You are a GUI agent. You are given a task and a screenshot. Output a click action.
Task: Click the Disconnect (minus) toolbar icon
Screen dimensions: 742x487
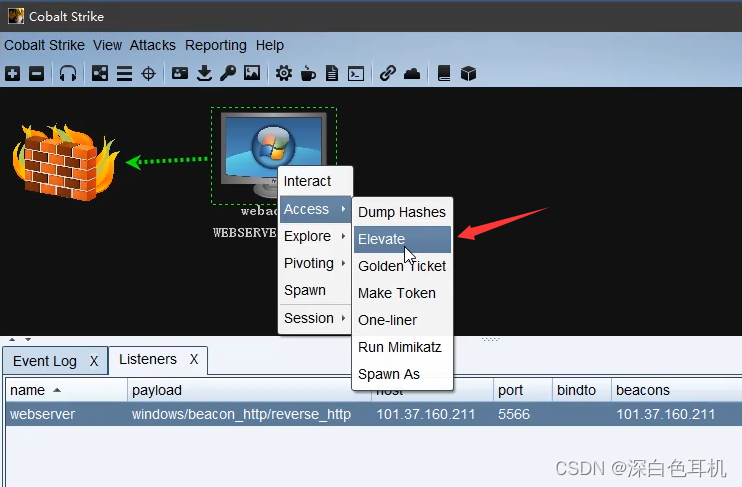pyautogui.click(x=36, y=73)
